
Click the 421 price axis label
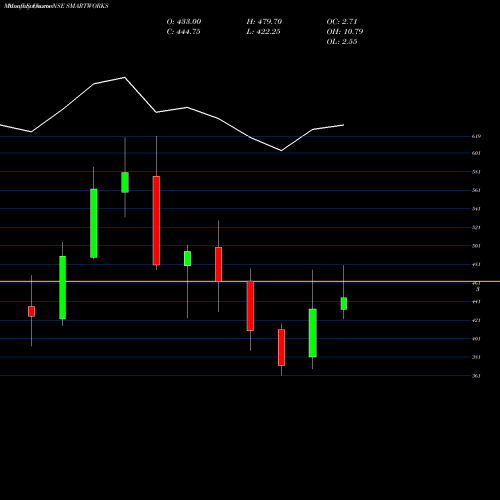click(476, 320)
